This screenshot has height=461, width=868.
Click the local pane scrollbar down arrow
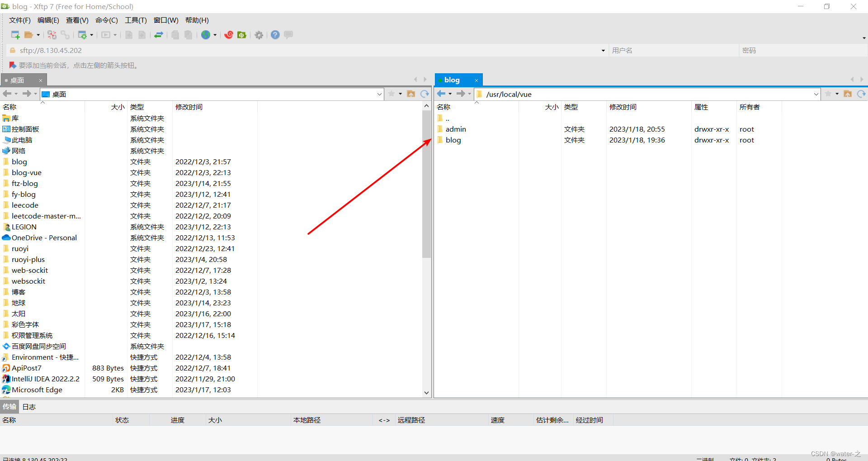tap(426, 393)
